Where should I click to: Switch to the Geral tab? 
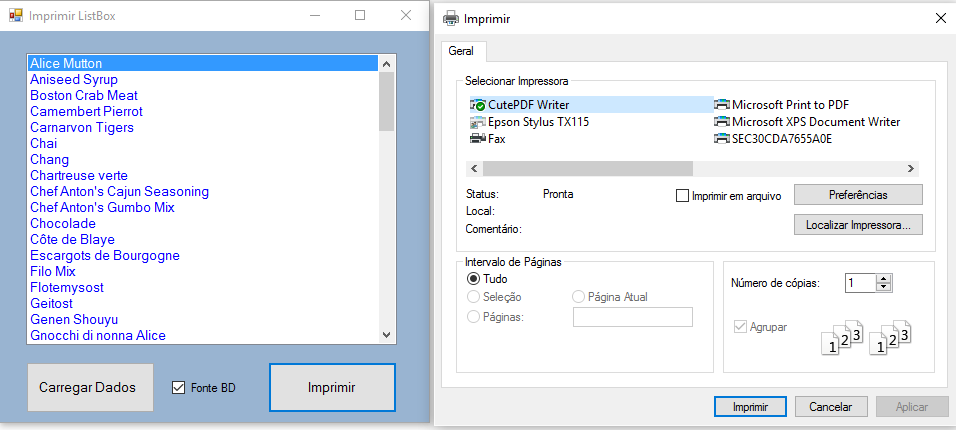tap(461, 52)
